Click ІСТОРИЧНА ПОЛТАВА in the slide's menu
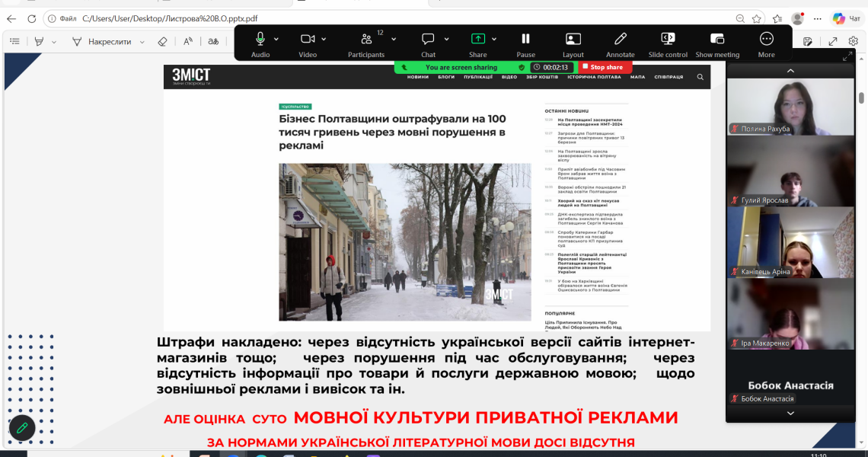 pos(594,77)
